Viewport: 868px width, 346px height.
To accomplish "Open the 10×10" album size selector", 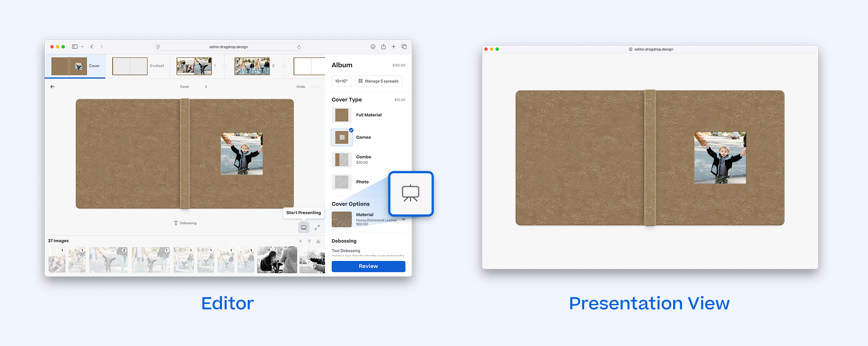I will point(342,81).
